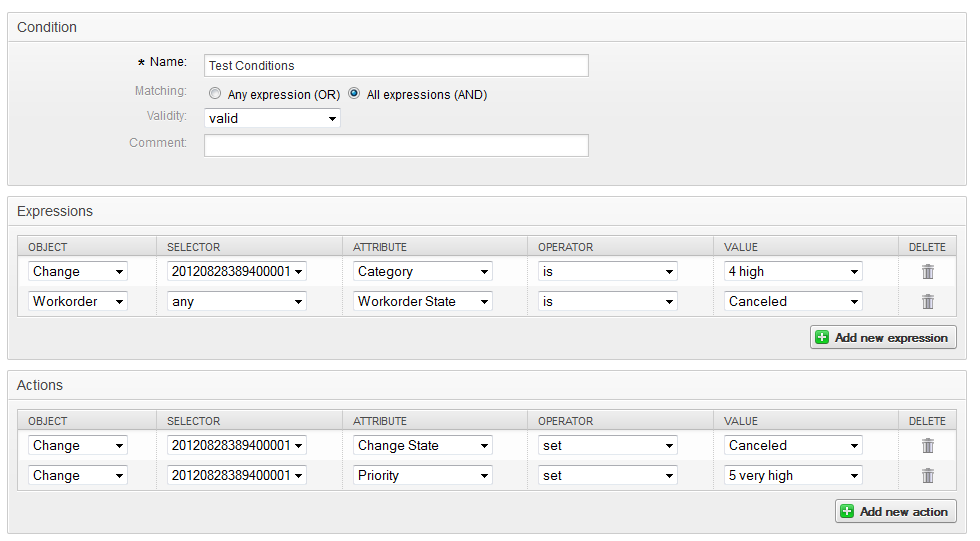Delete the Workorder State expression row
This screenshot has height=541, width=980.
[x=928, y=301]
